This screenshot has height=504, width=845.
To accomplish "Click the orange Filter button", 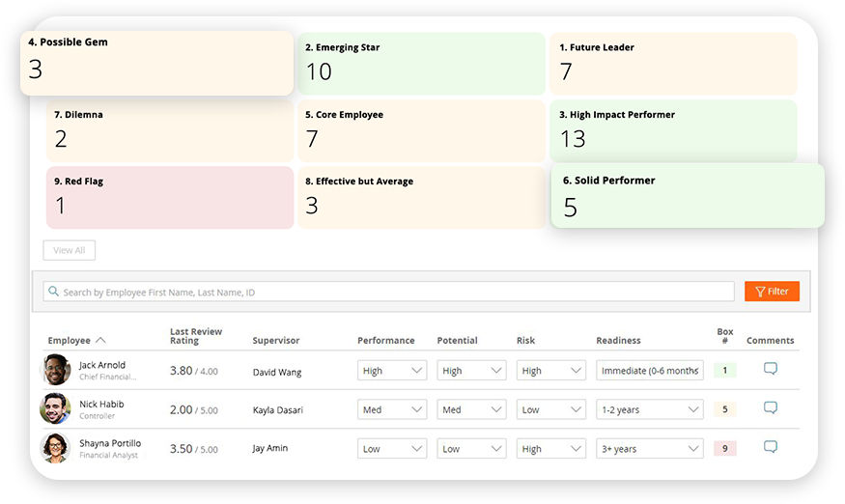I will tap(772, 291).
